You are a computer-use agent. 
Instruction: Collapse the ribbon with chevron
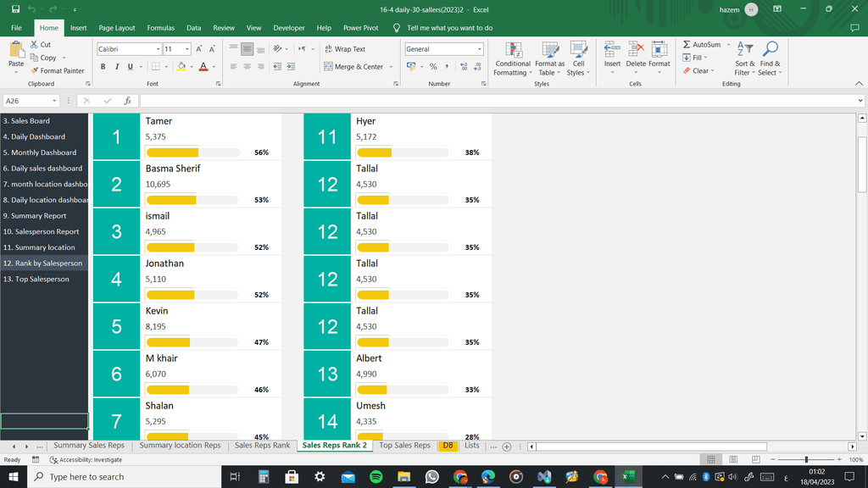point(859,84)
